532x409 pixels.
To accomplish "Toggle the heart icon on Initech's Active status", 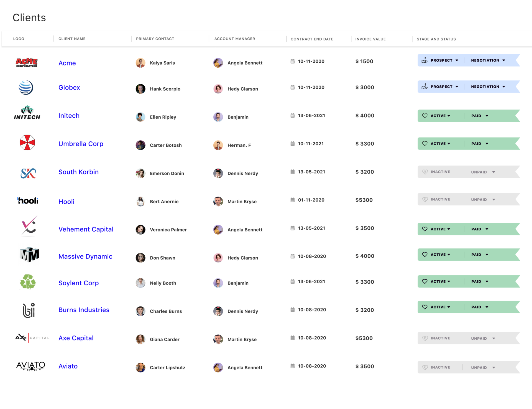I will pos(425,116).
